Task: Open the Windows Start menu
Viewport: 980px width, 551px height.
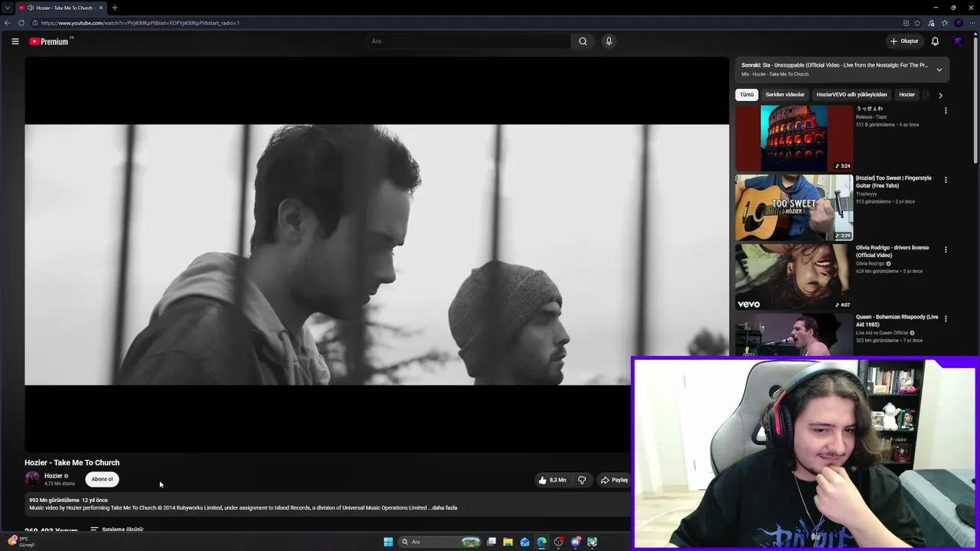Action: [x=388, y=542]
